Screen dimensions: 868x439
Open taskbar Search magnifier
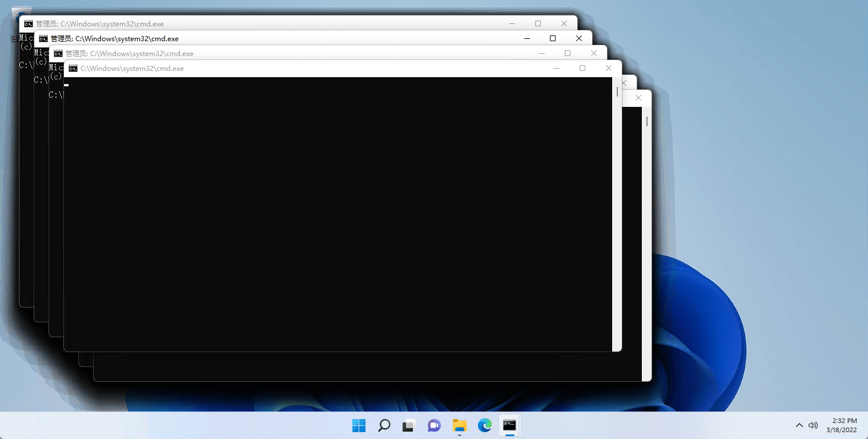[384, 425]
